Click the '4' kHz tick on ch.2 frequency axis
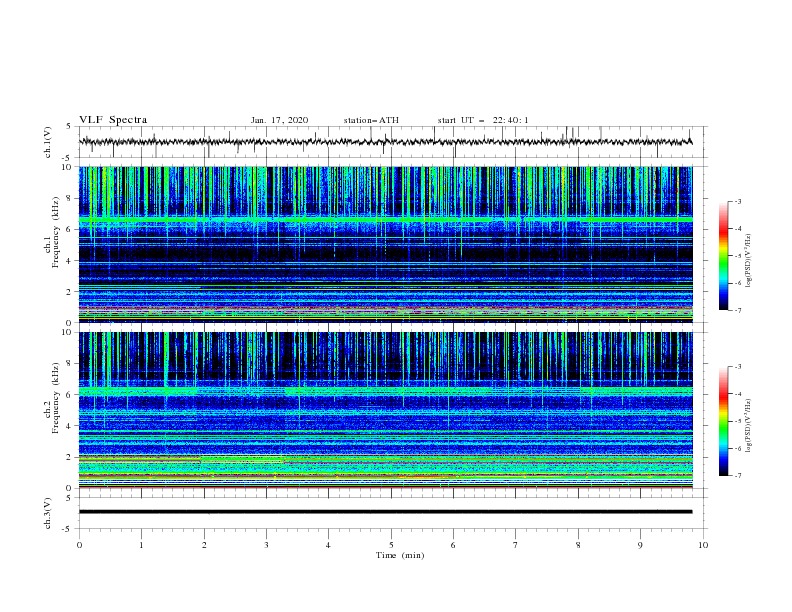Screen dimensions: 792x612 click(x=70, y=426)
